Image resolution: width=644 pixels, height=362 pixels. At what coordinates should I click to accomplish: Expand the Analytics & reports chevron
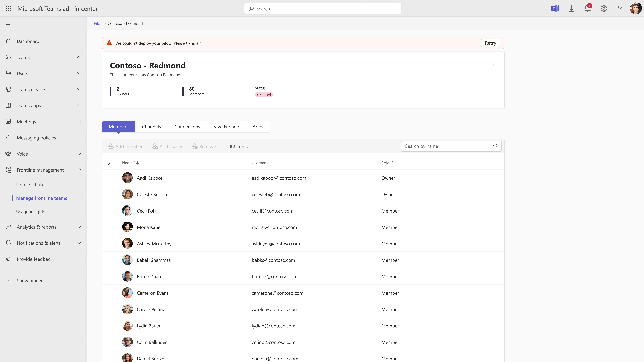[79, 227]
